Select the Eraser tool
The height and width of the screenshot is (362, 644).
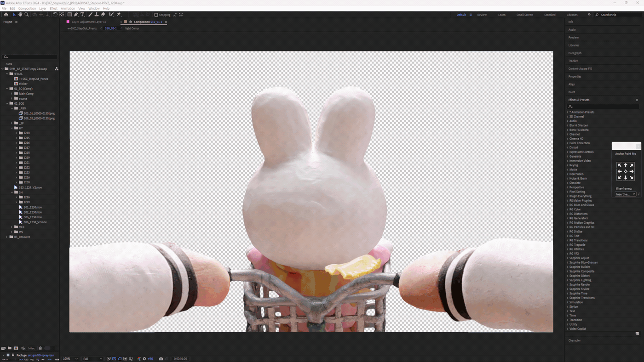point(103,15)
